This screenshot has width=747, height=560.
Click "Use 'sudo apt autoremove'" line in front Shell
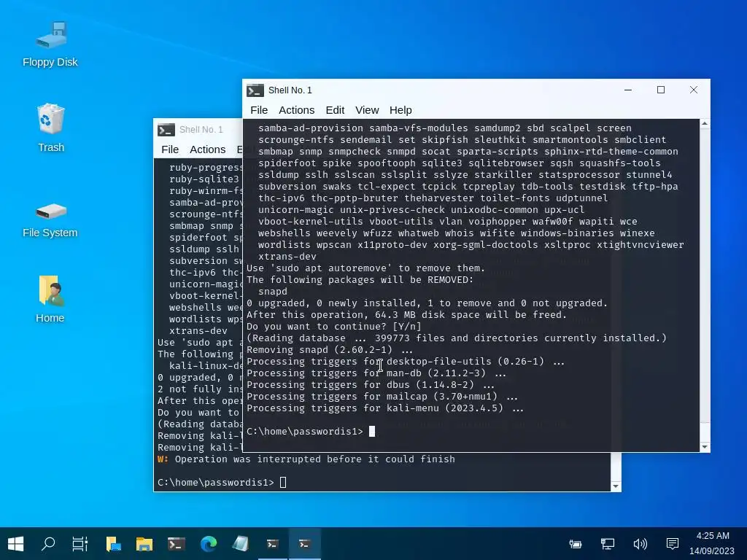coord(365,268)
